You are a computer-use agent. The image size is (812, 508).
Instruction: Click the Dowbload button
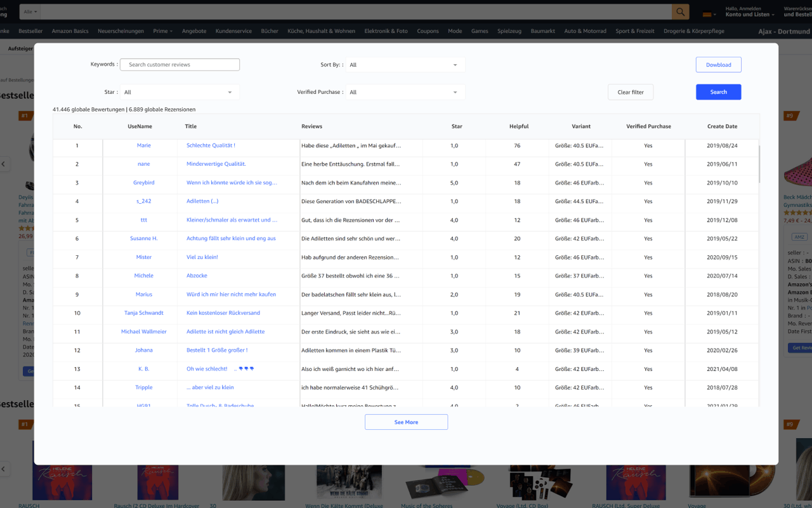click(x=718, y=64)
